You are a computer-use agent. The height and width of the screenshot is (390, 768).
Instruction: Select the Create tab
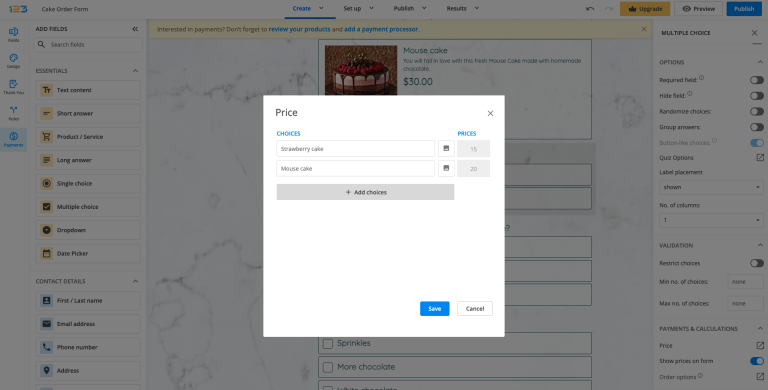pos(302,8)
